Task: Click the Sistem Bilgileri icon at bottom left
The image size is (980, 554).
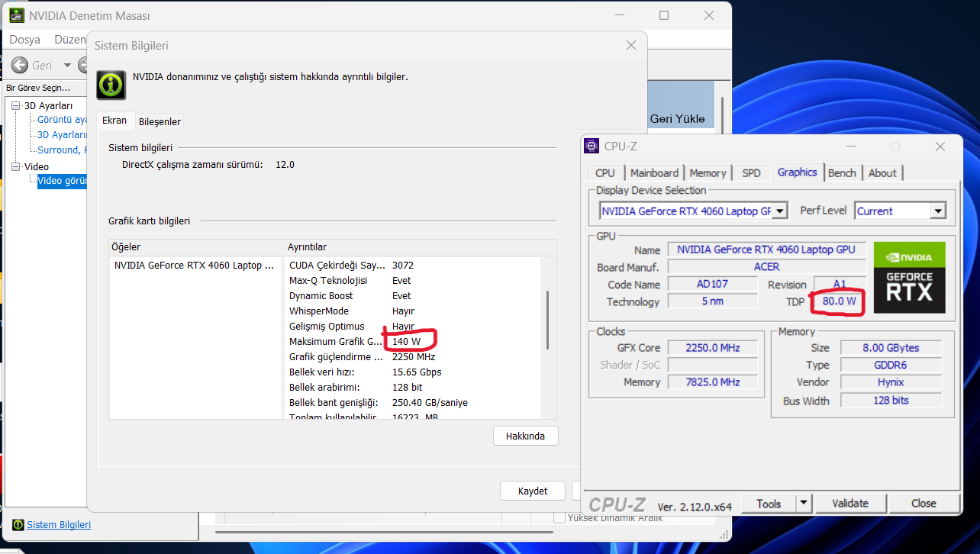Action: 18,525
